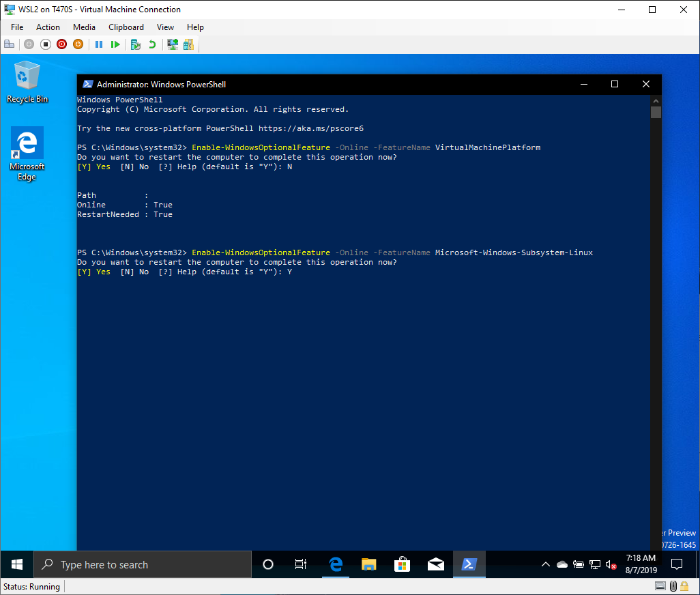The height and width of the screenshot is (595, 700).
Task: Click the Status: Running indicator
Action: point(31,587)
